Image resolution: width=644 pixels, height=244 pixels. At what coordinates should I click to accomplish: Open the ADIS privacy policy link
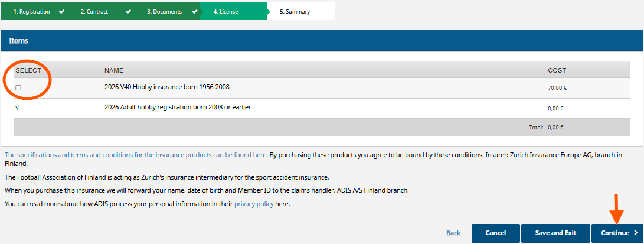254,204
